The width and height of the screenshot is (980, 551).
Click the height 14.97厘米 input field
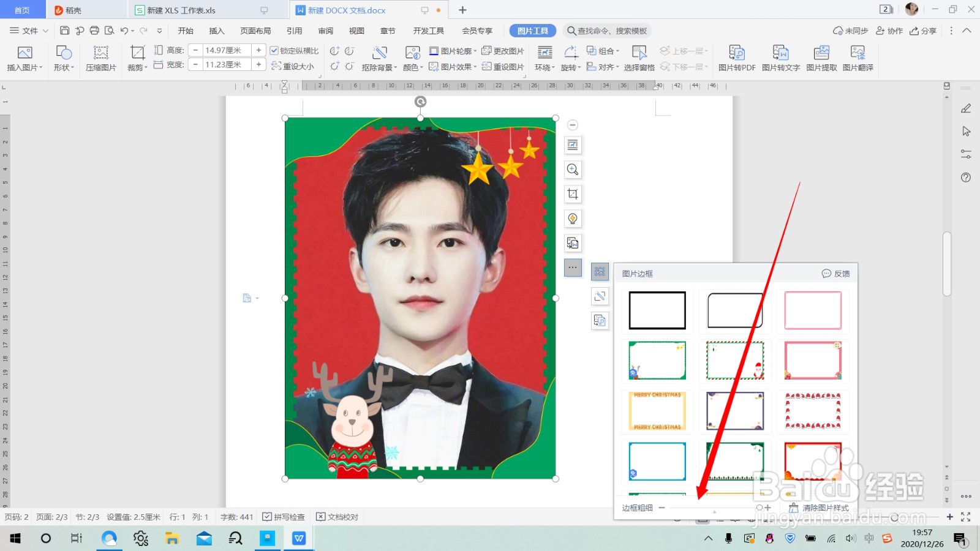pyautogui.click(x=227, y=50)
